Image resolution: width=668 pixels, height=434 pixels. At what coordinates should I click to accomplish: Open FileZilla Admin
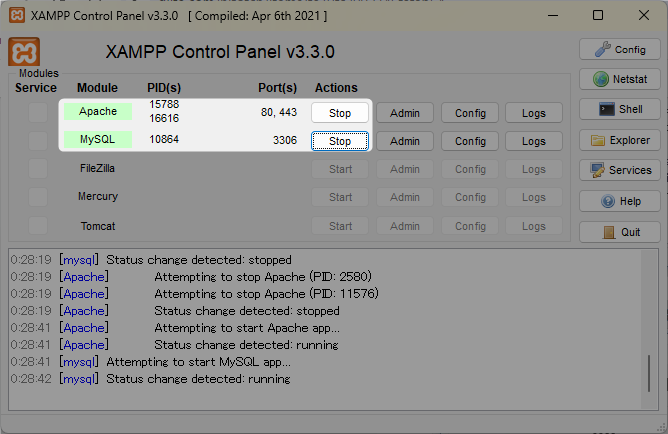point(405,169)
